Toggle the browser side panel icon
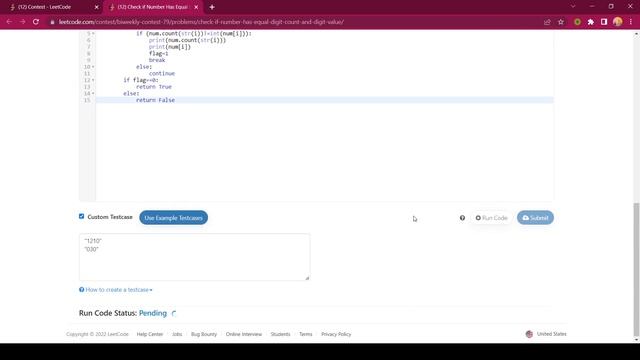 pyautogui.click(x=604, y=22)
